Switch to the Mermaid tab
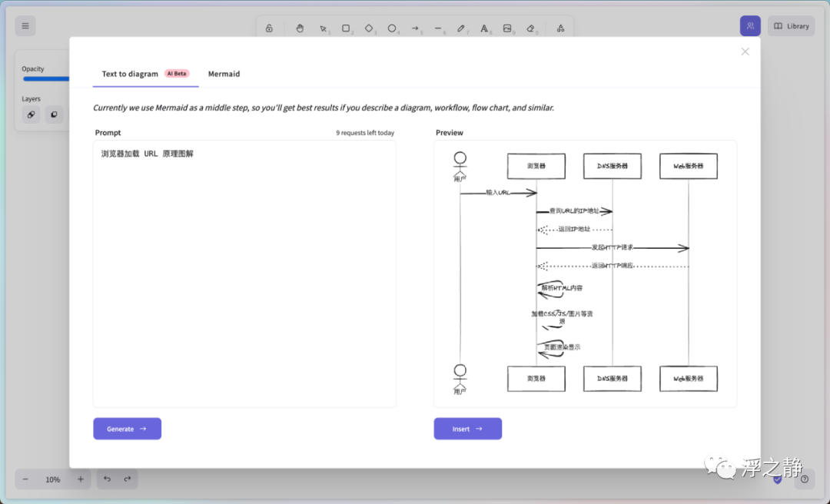Screen dimensions: 830x504 tap(224, 74)
